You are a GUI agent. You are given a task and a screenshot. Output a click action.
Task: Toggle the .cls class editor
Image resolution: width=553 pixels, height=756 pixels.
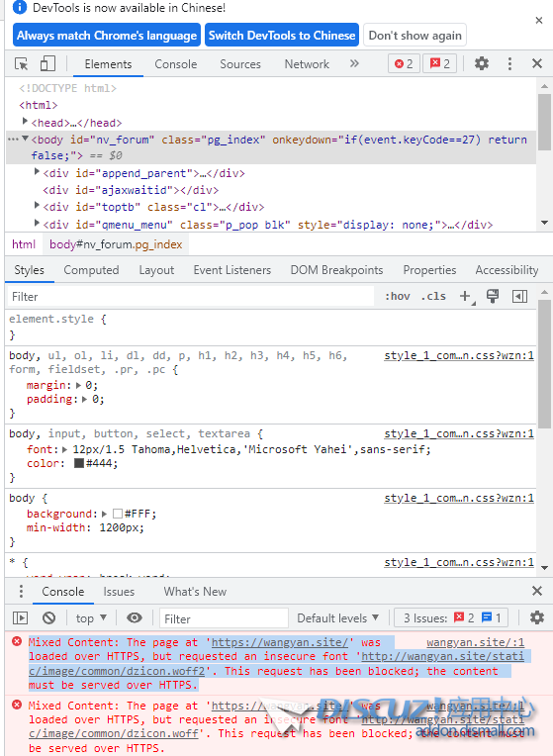coord(433,296)
